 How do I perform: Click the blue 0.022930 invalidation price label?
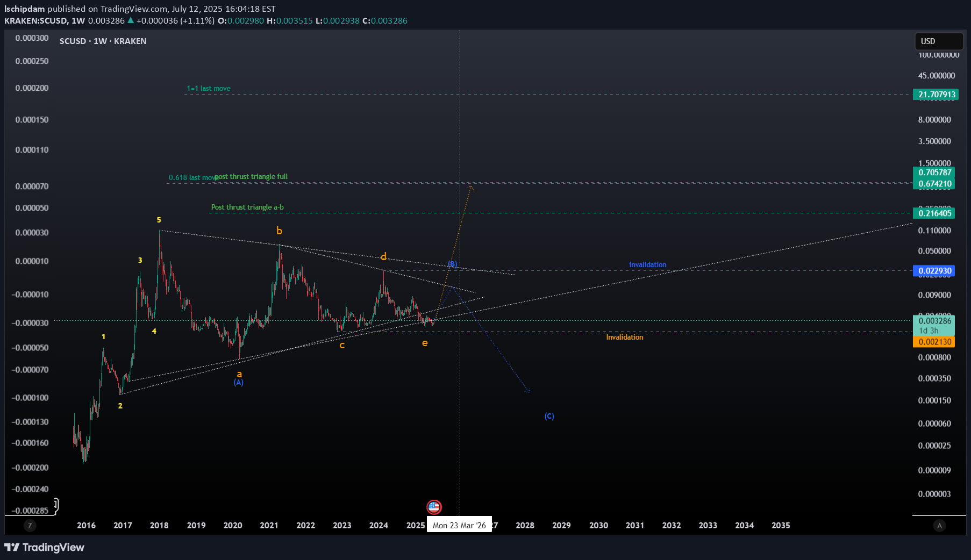pos(934,271)
